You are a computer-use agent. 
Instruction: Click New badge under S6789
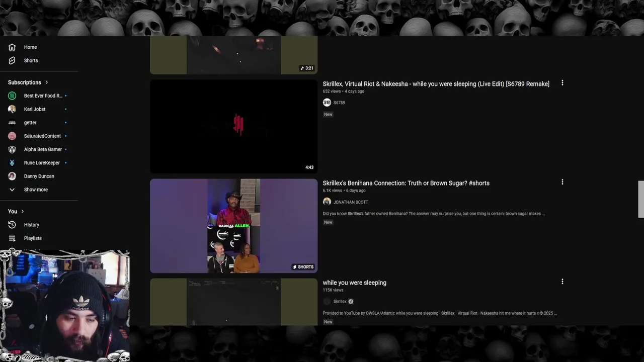click(x=328, y=115)
